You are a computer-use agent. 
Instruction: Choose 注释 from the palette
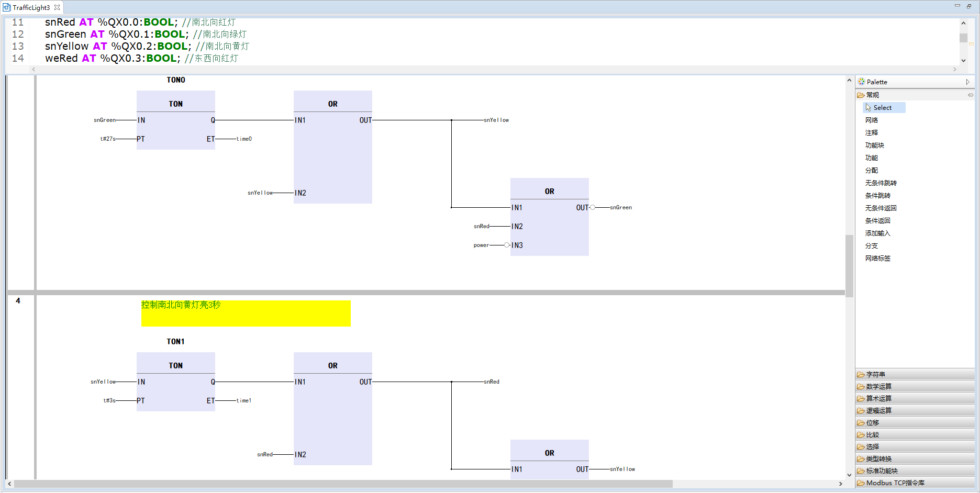(872, 133)
